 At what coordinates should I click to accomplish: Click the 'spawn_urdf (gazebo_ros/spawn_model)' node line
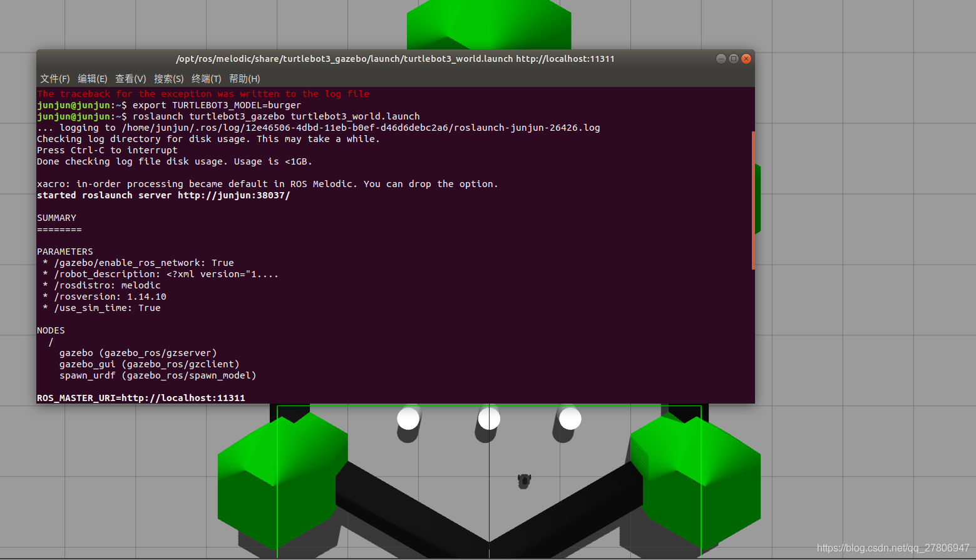pos(158,375)
